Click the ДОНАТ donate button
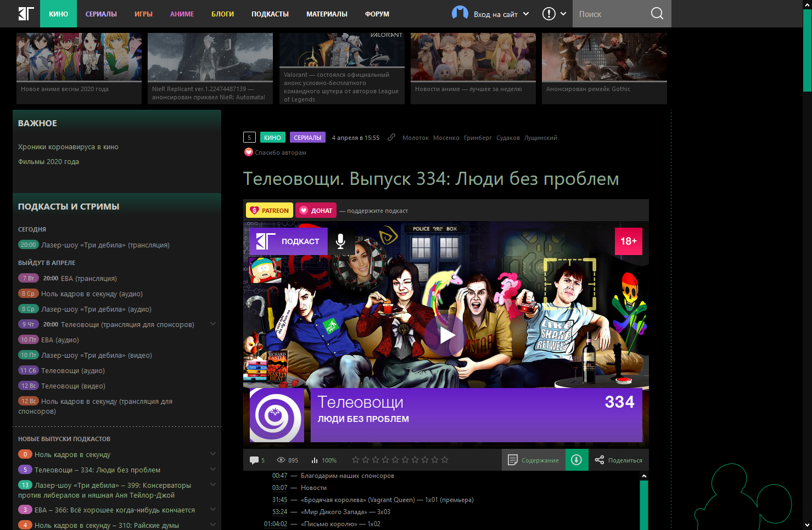The height and width of the screenshot is (530, 812). pos(316,210)
